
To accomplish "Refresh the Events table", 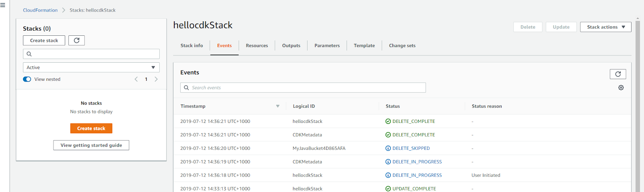I will 618,74.
